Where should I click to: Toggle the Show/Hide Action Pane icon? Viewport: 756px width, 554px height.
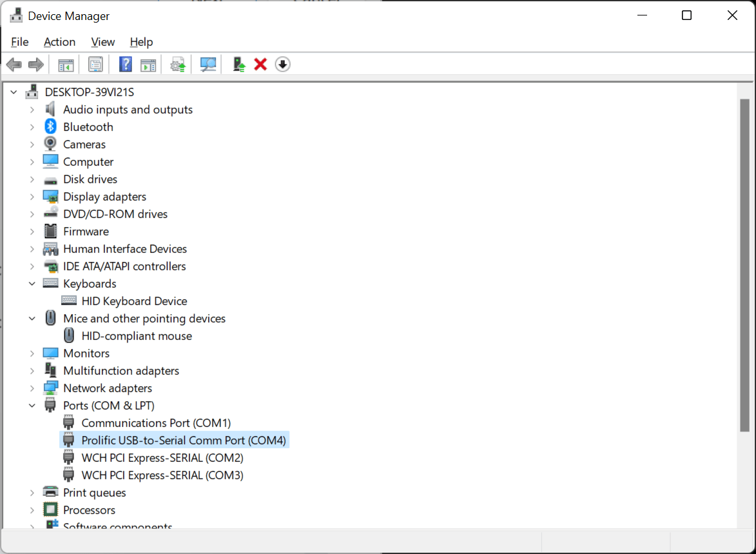pos(149,64)
